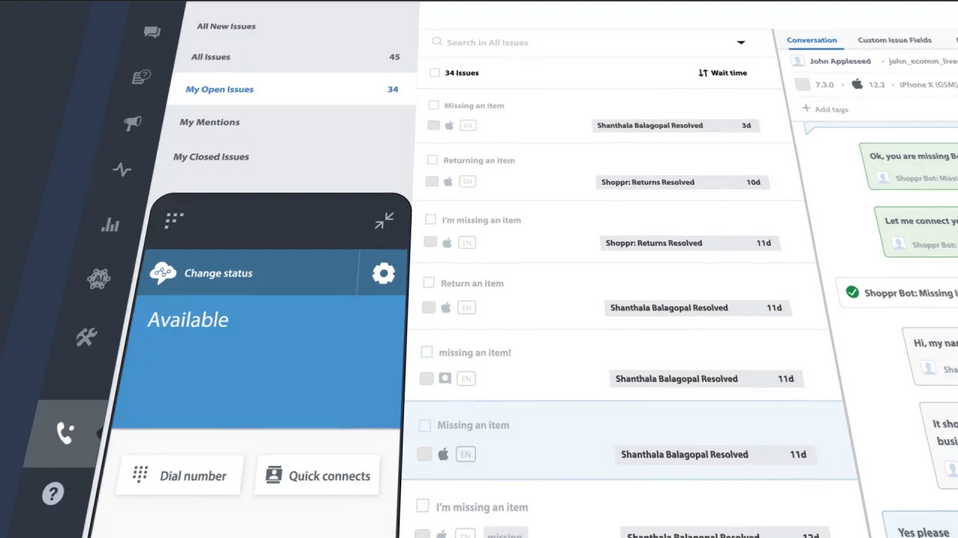Switch to the Conversation tab

811,40
